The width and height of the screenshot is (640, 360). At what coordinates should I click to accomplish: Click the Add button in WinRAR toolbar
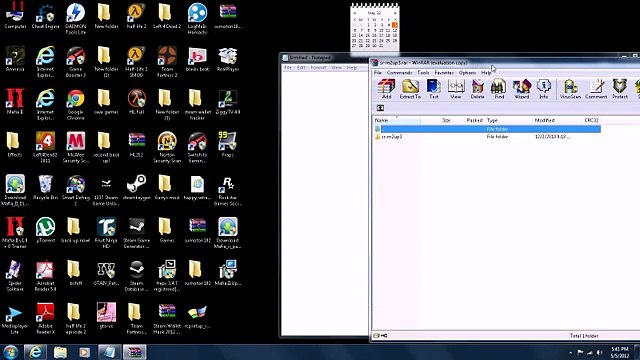386,89
